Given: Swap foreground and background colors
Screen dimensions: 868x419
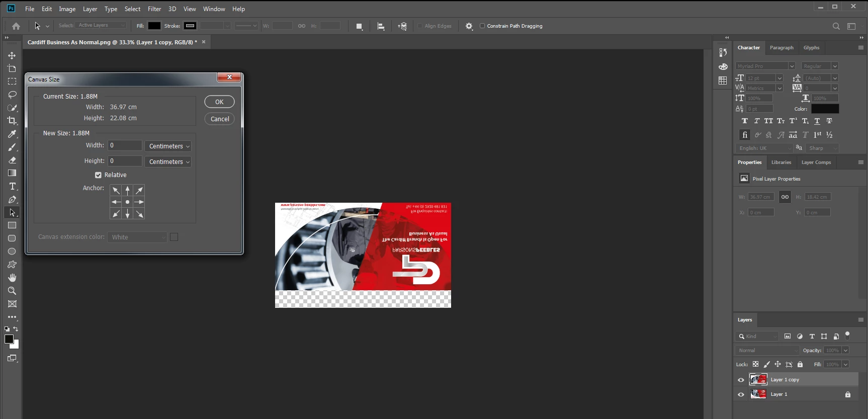Looking at the screenshot, I should pos(16,329).
